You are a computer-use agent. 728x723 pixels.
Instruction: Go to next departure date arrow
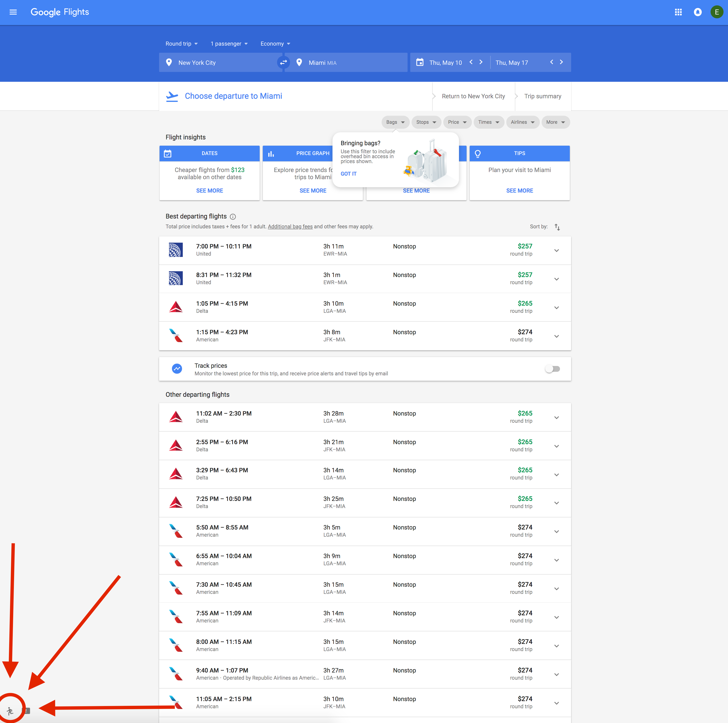pyautogui.click(x=481, y=62)
